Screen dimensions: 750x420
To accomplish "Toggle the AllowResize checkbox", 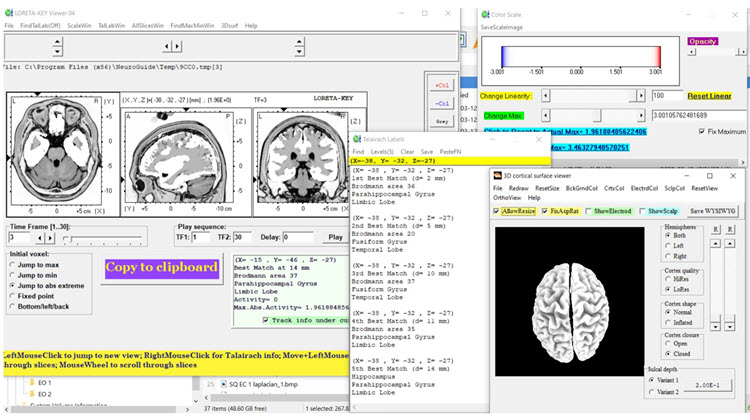I will (498, 211).
